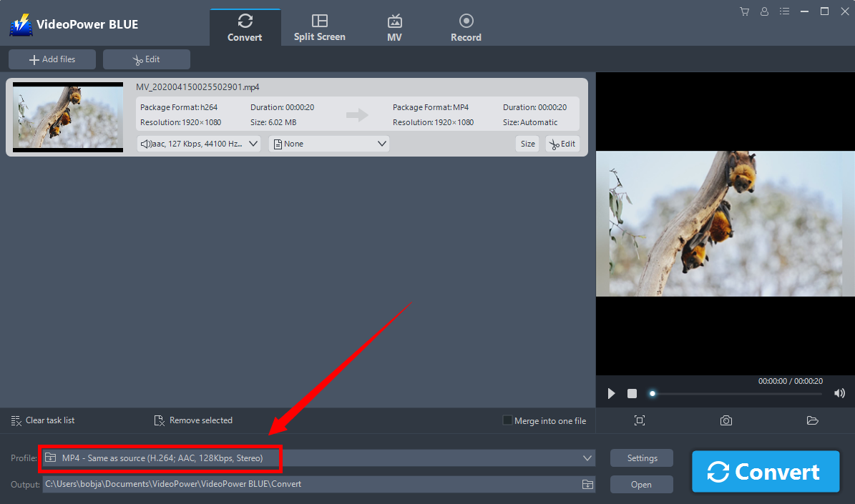Take a snapshot with the camera icon
This screenshot has height=504, width=855.
click(726, 420)
